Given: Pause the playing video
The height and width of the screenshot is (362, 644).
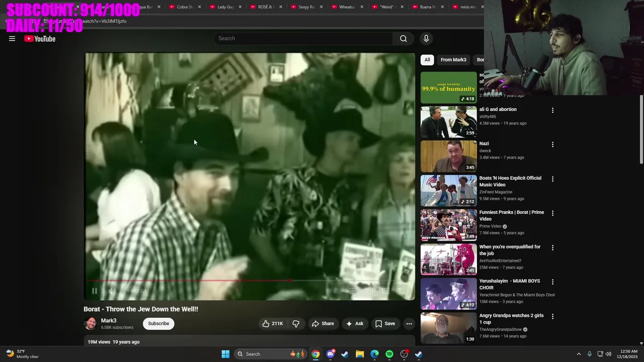Looking at the screenshot, I should click(x=95, y=291).
